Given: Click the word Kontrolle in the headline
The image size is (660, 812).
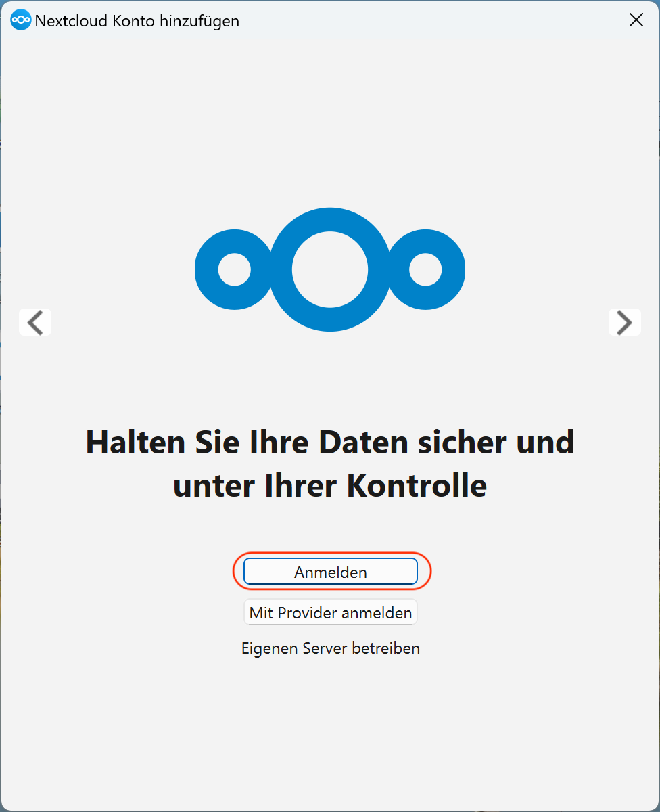Looking at the screenshot, I should pyautogui.click(x=417, y=485).
